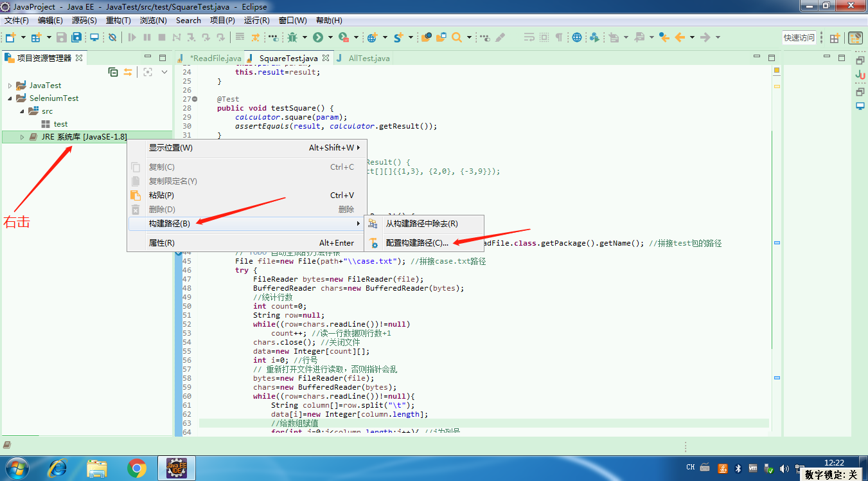Open the New wizard dropdown arrow
868x481 pixels.
(23, 37)
